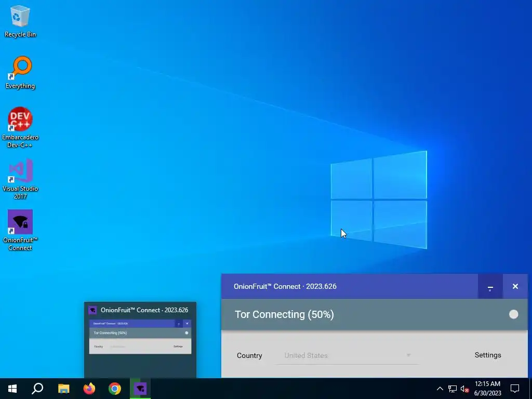Open the taskbar clock and date
This screenshot has width=532, height=399.
coord(487,389)
